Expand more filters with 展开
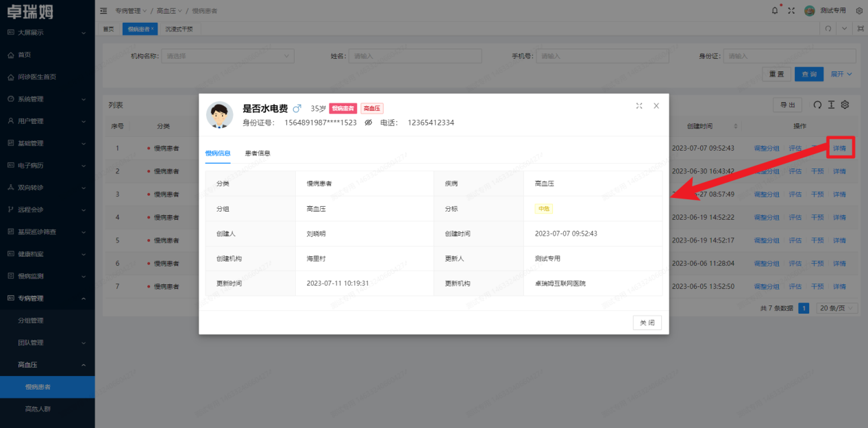Screen dimensions: 868x428 tap(841, 74)
